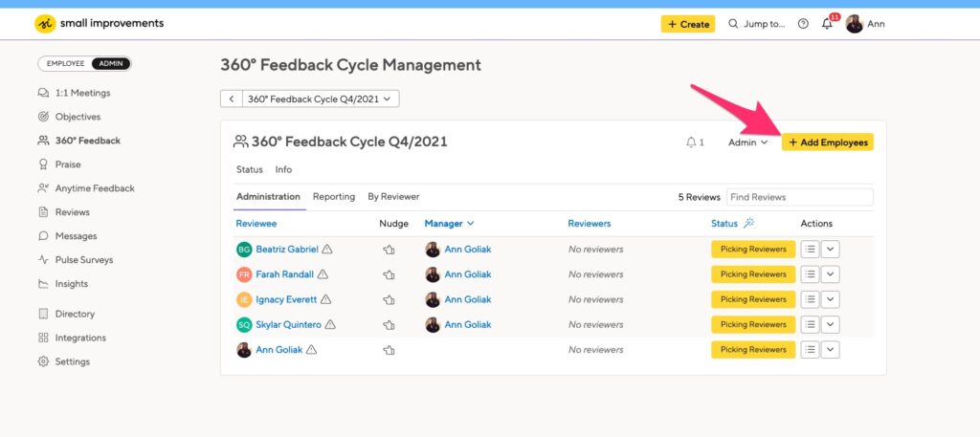
Task: Click the Add Employees button
Action: tap(828, 142)
